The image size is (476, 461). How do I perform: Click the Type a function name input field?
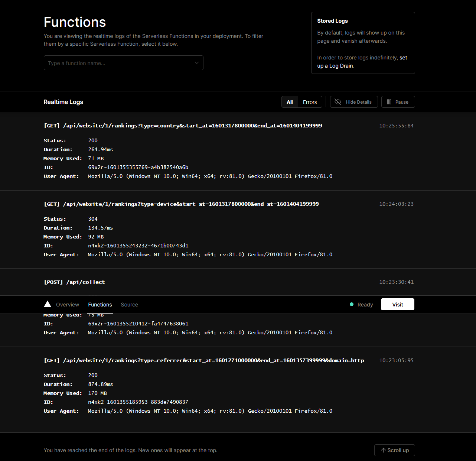[x=111, y=63]
